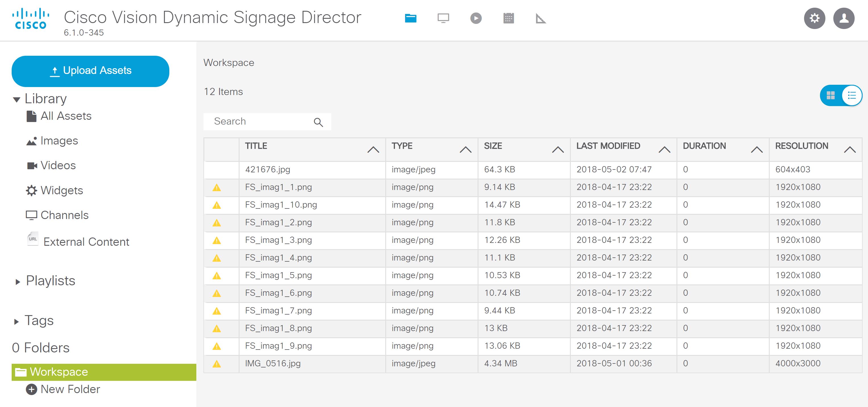Open the calendar scheduler icon in the header
The image size is (868, 407).
509,18
